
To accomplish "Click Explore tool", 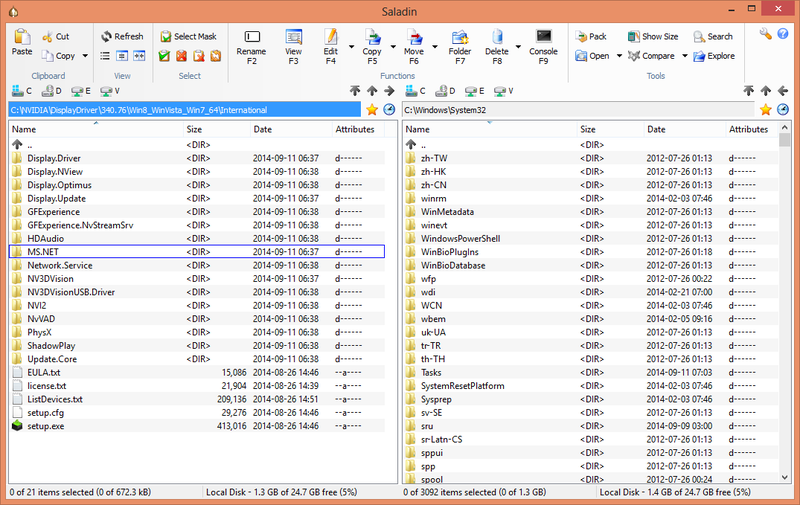I will (x=714, y=56).
